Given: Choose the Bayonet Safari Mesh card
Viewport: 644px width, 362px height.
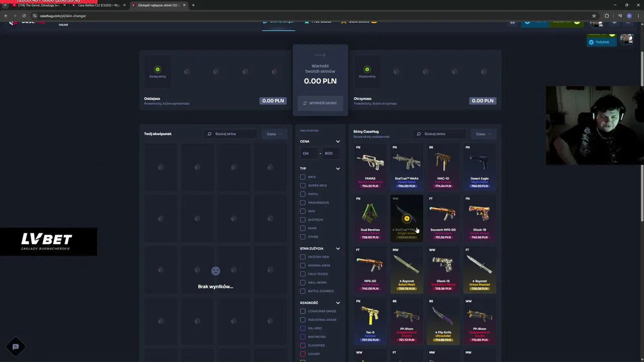Looking at the screenshot, I should tap(407, 269).
